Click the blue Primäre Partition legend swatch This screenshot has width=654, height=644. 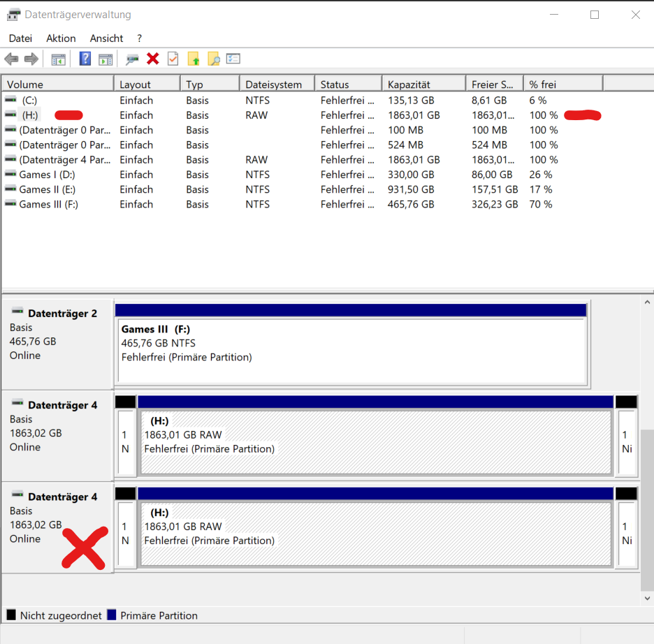[111, 615]
